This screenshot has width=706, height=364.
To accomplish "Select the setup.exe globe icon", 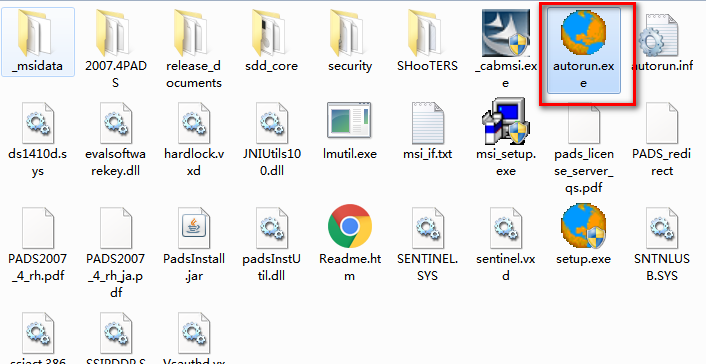I will (x=584, y=225).
